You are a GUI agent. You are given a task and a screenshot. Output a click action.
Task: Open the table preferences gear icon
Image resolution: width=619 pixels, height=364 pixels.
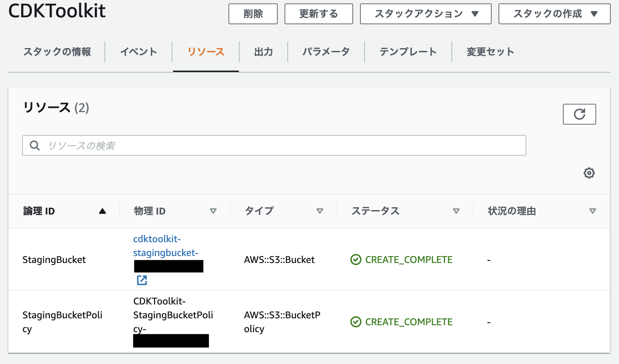point(589,173)
